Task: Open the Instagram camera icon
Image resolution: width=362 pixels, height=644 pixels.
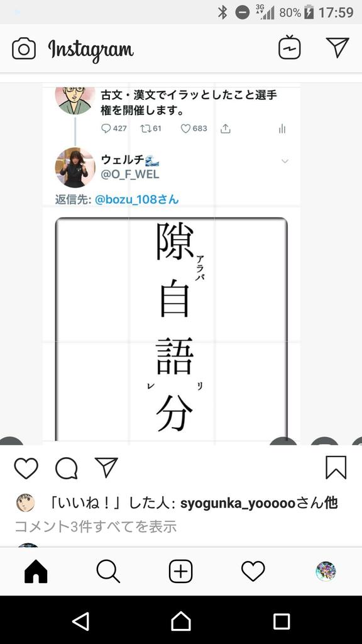Action: tap(24, 49)
